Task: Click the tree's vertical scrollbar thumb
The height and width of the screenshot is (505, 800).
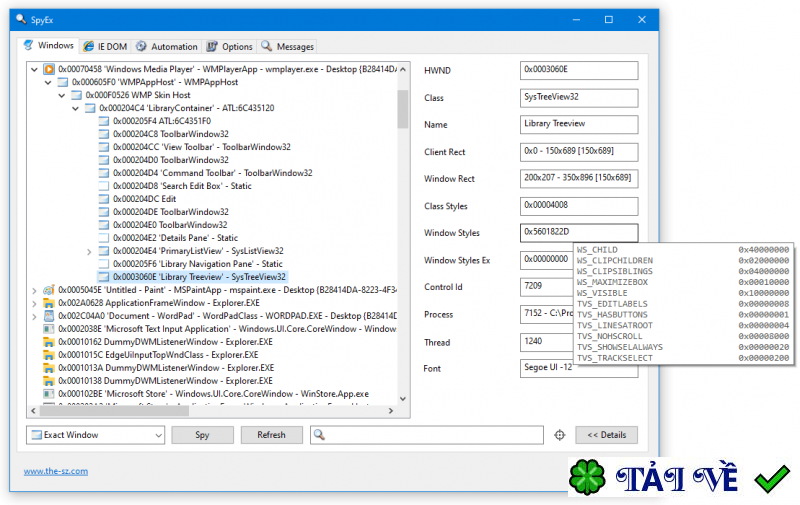Action: (x=403, y=109)
